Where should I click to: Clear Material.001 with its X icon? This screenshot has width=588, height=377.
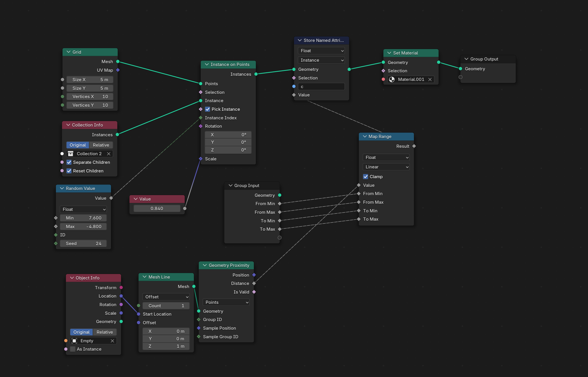[430, 79]
